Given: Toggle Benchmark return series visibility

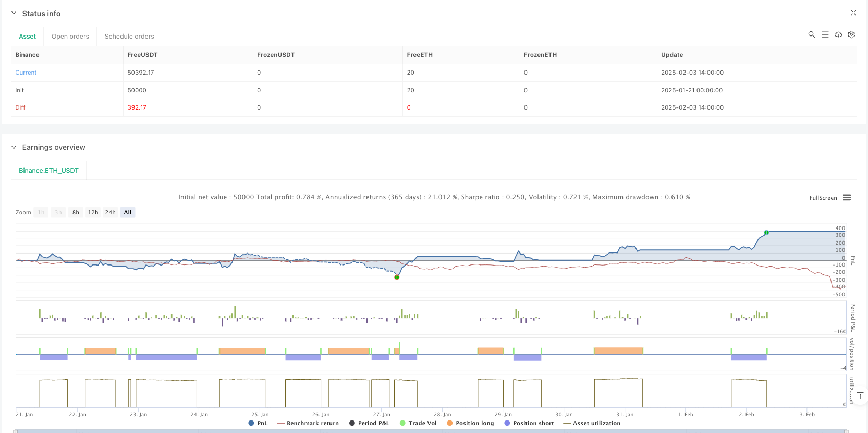Looking at the screenshot, I should click(308, 423).
